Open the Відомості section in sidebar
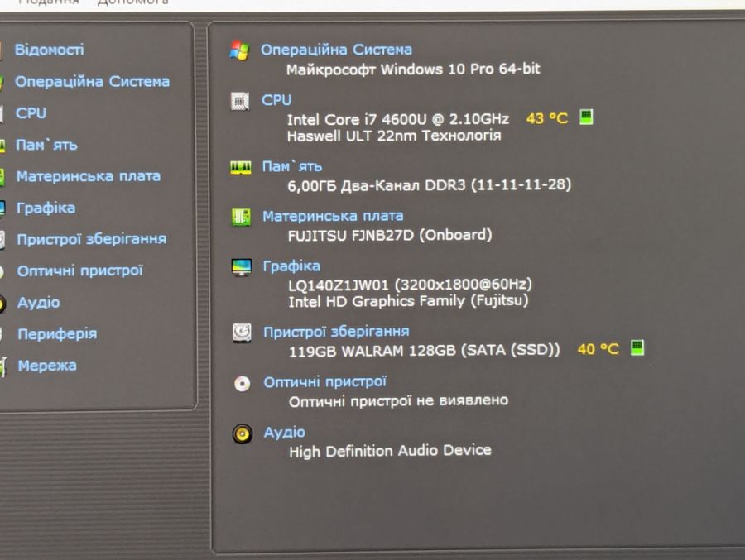The width and height of the screenshot is (745, 560). pyautogui.click(x=50, y=50)
